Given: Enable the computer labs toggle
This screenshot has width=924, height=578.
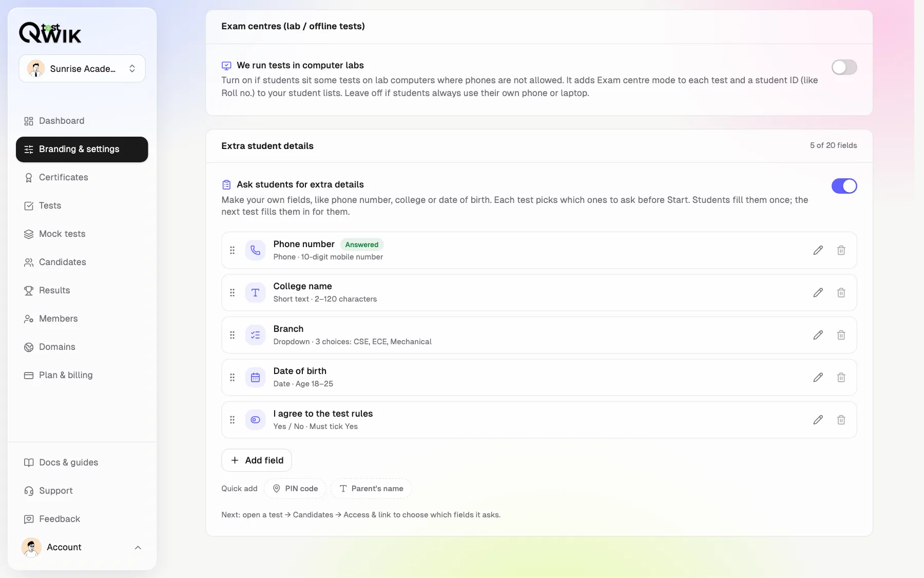Looking at the screenshot, I should [844, 67].
